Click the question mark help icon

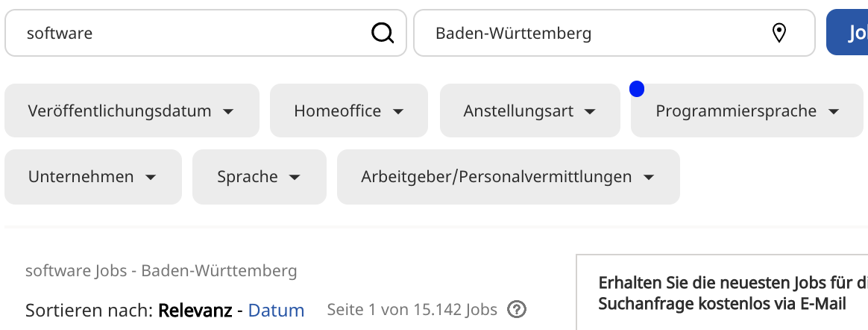coord(517,310)
